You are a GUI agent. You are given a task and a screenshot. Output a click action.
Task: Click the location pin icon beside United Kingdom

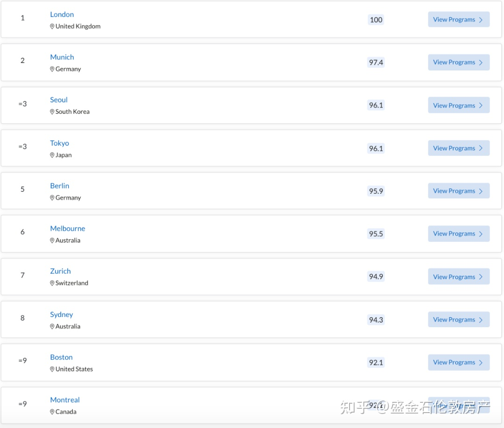click(52, 26)
